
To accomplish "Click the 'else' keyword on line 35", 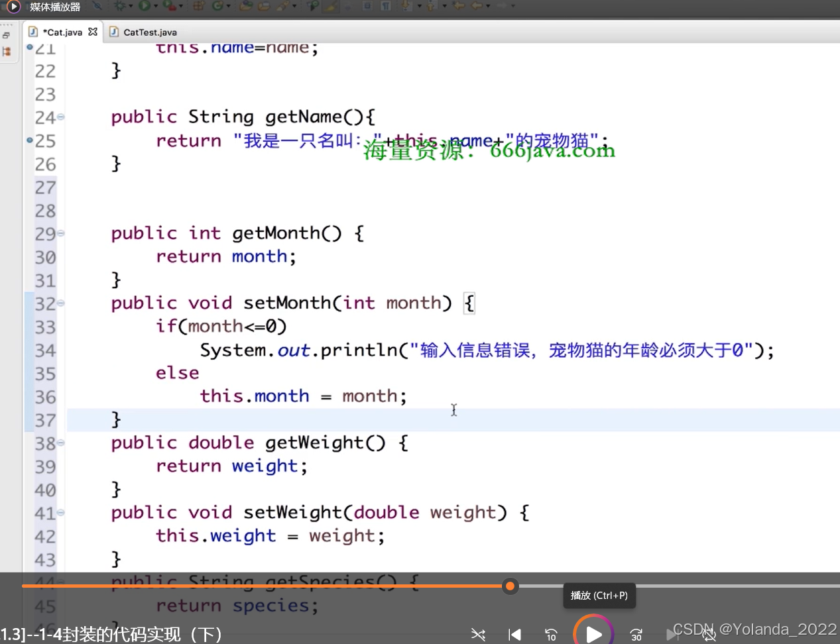I will pyautogui.click(x=177, y=373).
